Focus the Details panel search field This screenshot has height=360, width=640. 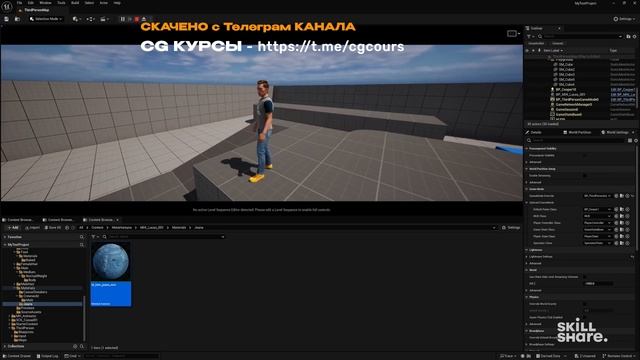577,140
